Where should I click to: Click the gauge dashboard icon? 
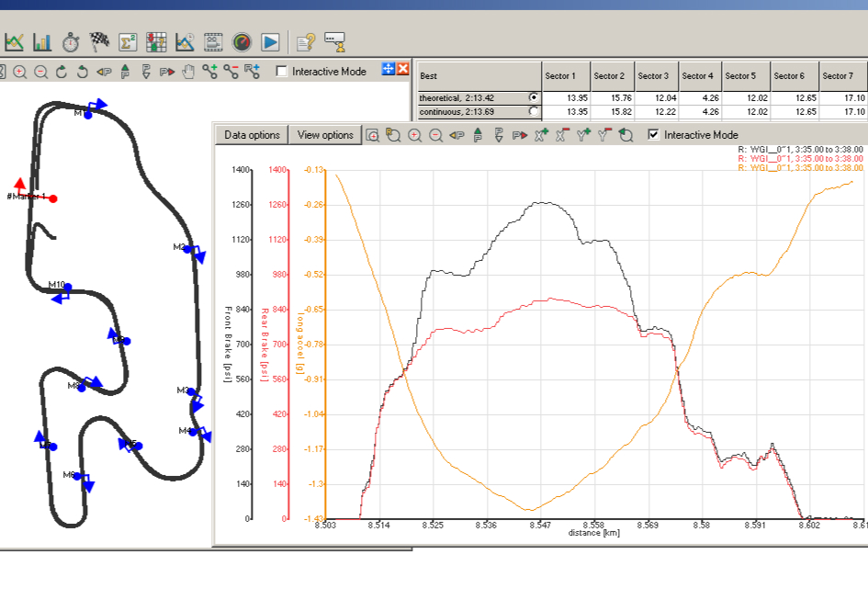(242, 41)
